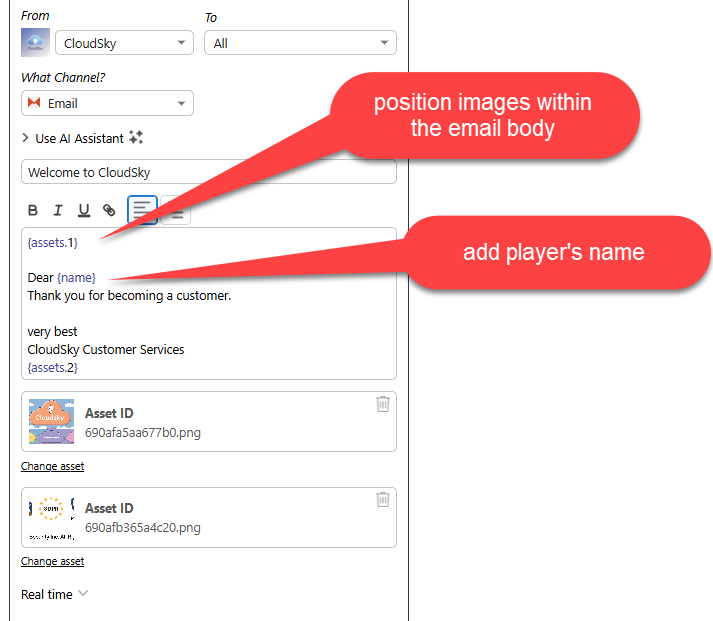Image resolution: width=713 pixels, height=621 pixels.
Task: Click the Welcome to CloudSky subject field
Action: pyautogui.click(x=208, y=172)
